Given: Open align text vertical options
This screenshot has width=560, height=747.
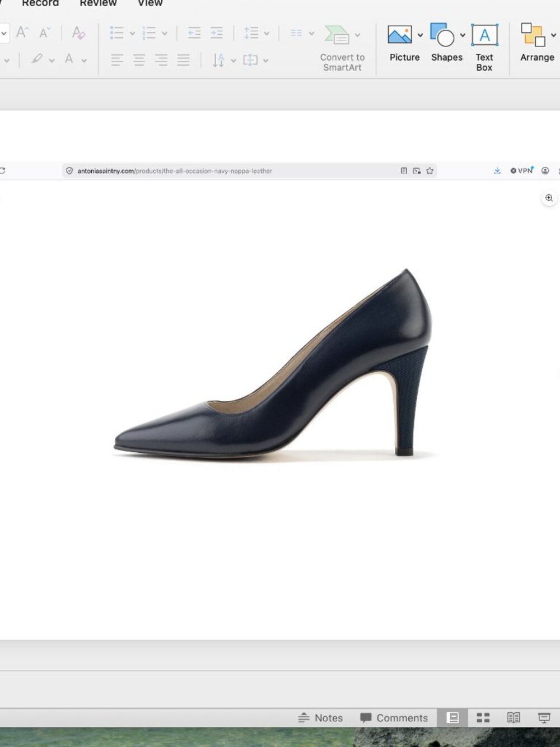Looking at the screenshot, I should coord(250,60).
